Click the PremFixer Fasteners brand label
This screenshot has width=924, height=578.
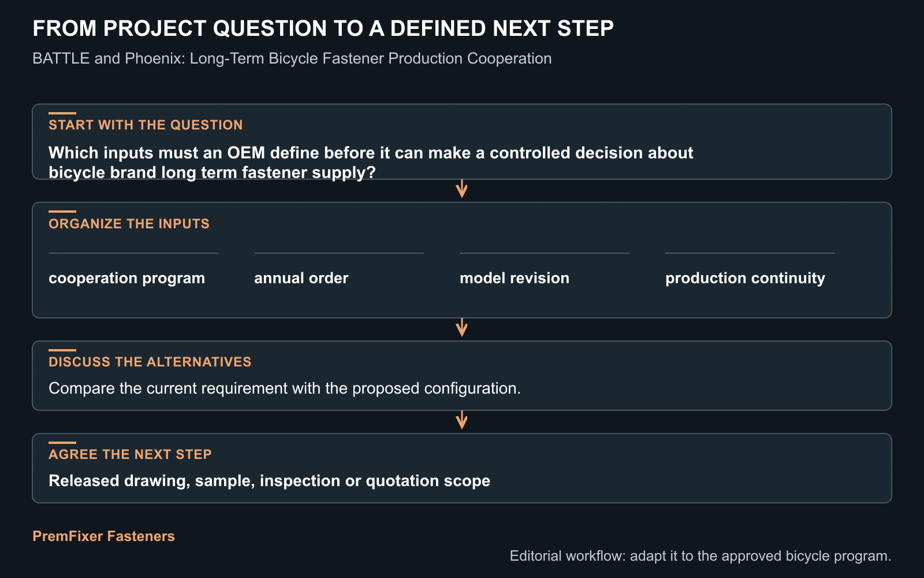[103, 536]
